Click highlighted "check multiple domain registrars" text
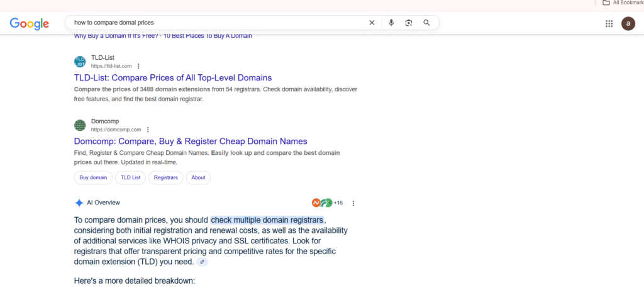This screenshot has height=295, width=644. [x=267, y=220]
